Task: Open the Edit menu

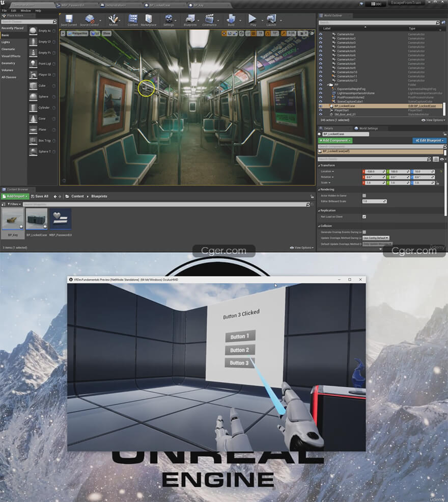Action: point(13,11)
